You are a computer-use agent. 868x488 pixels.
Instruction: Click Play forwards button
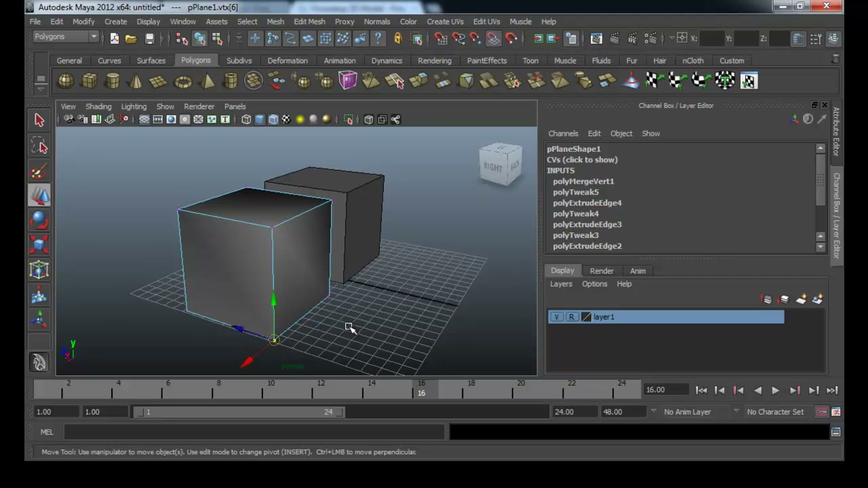pos(775,390)
